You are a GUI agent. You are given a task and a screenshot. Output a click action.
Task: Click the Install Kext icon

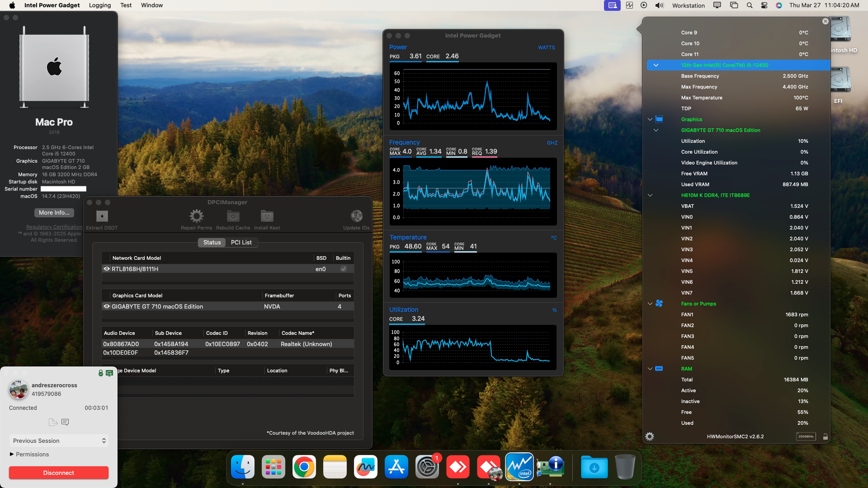[x=267, y=216]
